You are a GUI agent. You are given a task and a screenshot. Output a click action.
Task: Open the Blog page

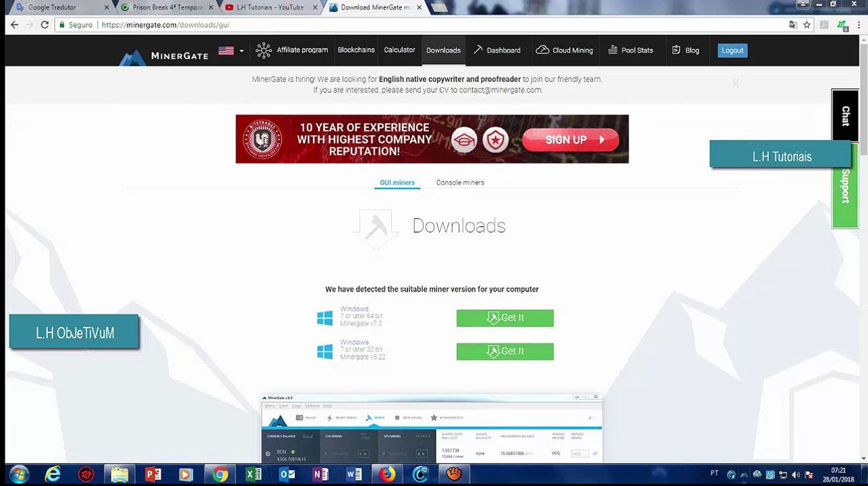(x=685, y=50)
